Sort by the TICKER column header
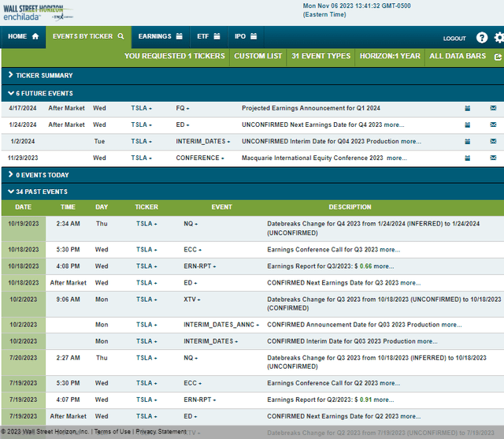The width and height of the screenshot is (504, 439). pyautogui.click(x=146, y=207)
